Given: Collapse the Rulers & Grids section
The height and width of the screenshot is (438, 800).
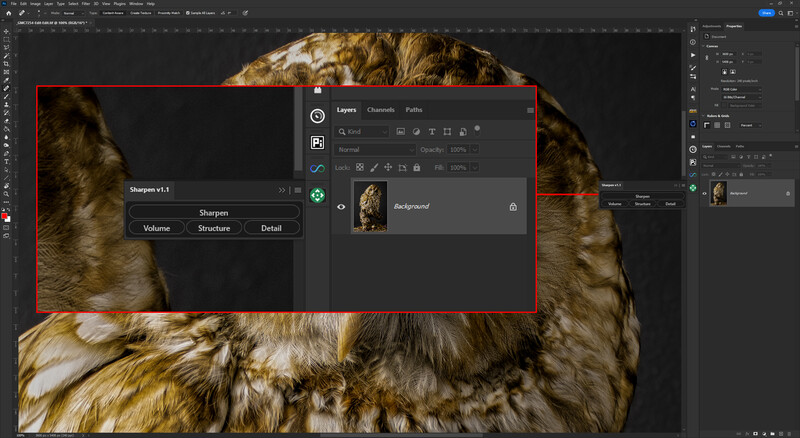Looking at the screenshot, I should (703, 116).
